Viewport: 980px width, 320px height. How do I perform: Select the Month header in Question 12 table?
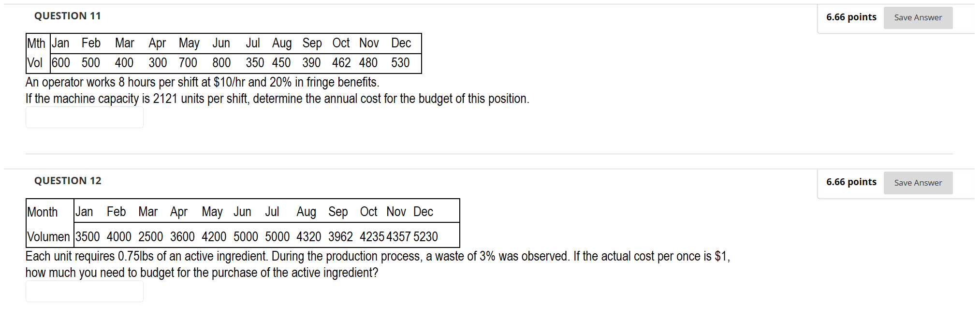[x=43, y=211]
